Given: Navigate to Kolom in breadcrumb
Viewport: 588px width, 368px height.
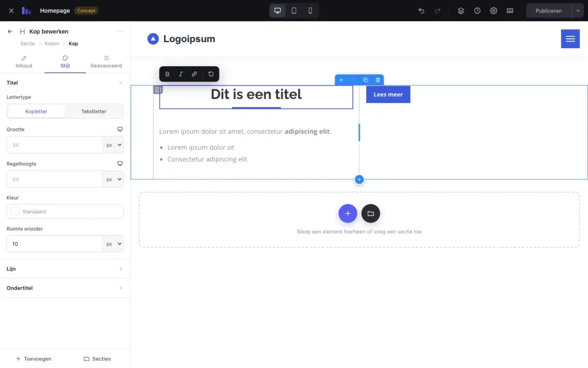Looking at the screenshot, I should 52,44.
